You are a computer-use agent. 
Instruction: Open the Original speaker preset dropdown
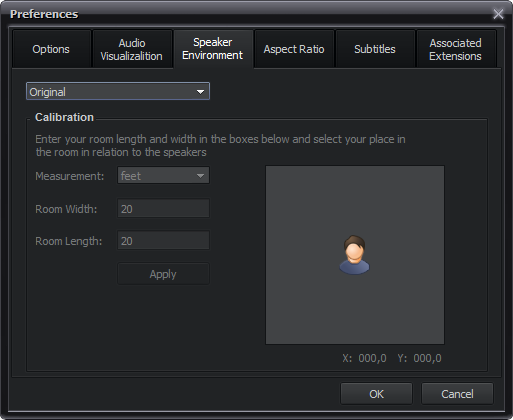pyautogui.click(x=118, y=91)
